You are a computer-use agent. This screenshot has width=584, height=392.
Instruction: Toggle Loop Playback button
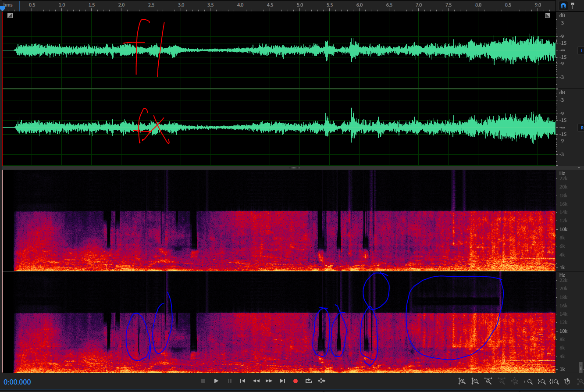309,381
